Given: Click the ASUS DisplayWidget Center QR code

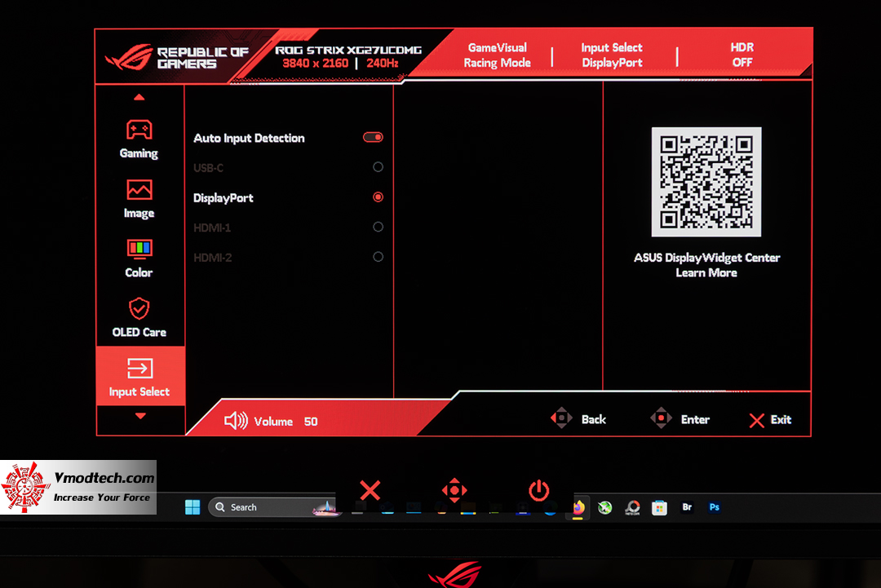Looking at the screenshot, I should click(706, 182).
